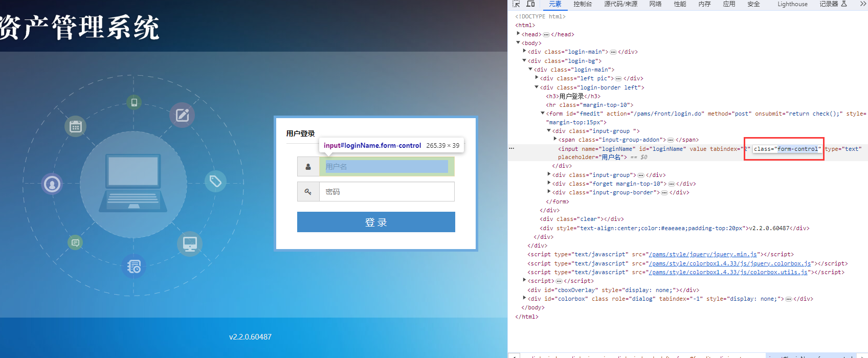
Task: Click the v2.2.0.60487 footer version text
Action: 250,337
